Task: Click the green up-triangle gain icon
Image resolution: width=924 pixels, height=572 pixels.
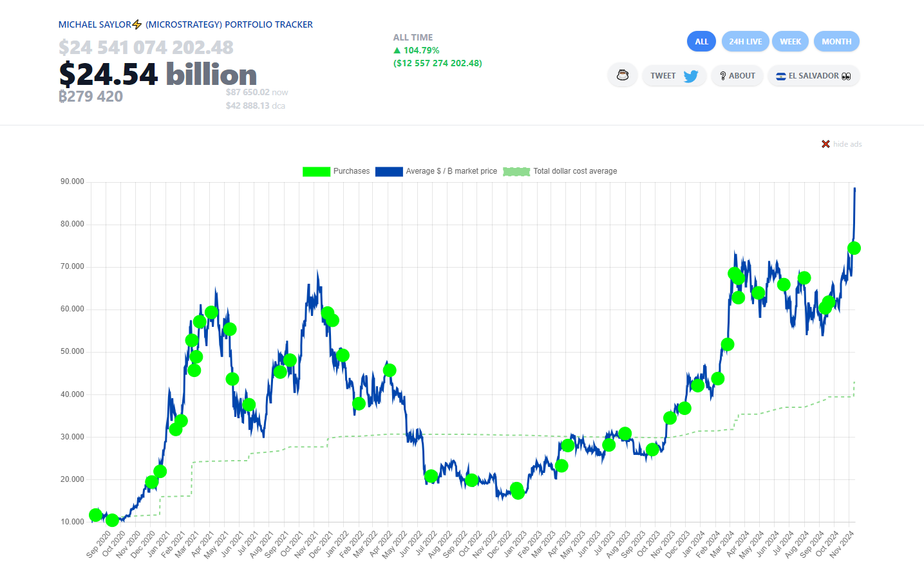Action: (x=397, y=50)
